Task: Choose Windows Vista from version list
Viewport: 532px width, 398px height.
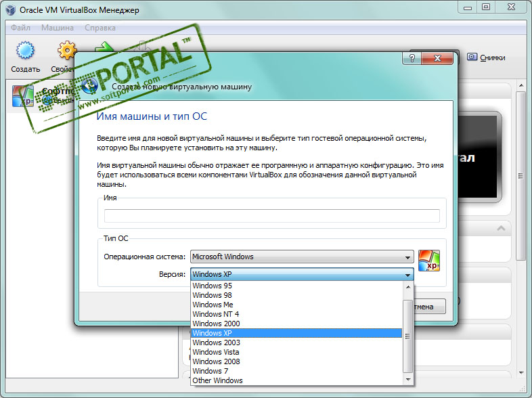Action: (x=296, y=352)
